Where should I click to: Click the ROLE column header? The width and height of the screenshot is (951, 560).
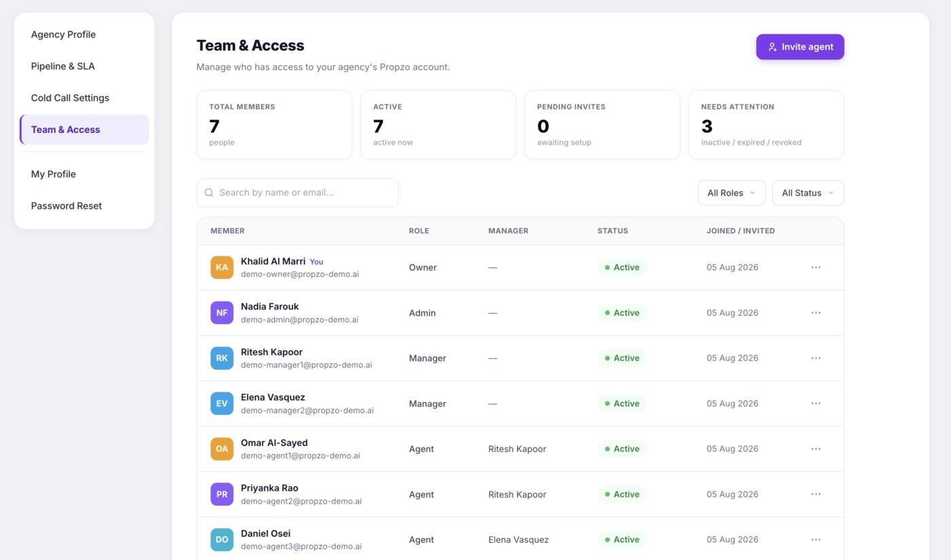(x=419, y=231)
